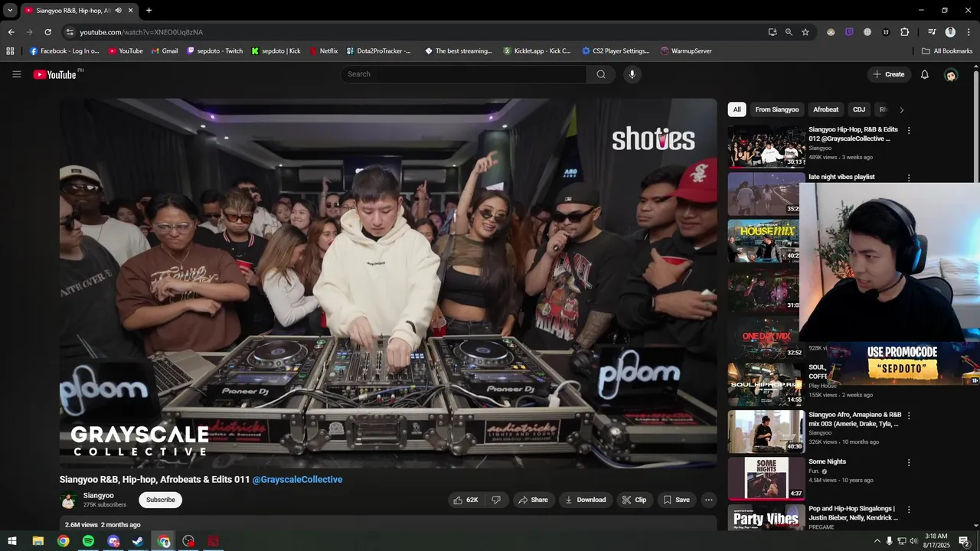The image size is (980, 551).
Task: Like the video (62K thumbs up)
Action: pyautogui.click(x=465, y=500)
